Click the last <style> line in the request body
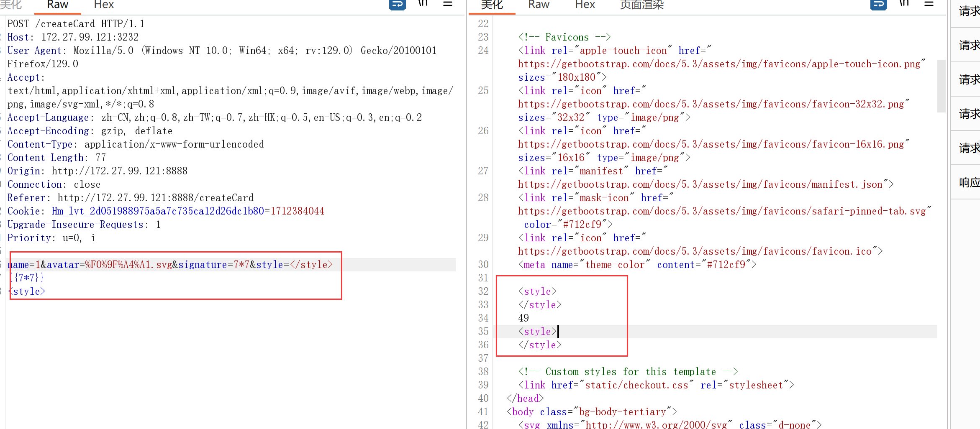Viewport: 980px width, 429px height. [x=26, y=291]
